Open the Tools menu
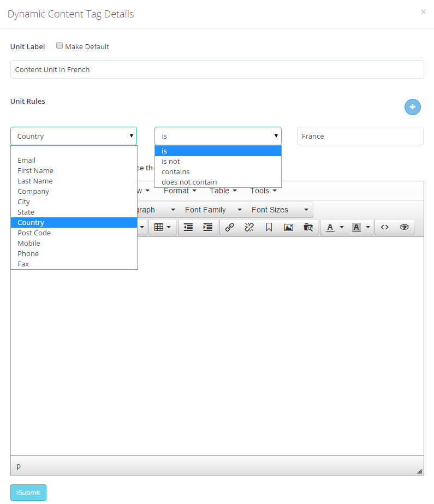Viewport: 434px width, 504px height. tap(263, 191)
